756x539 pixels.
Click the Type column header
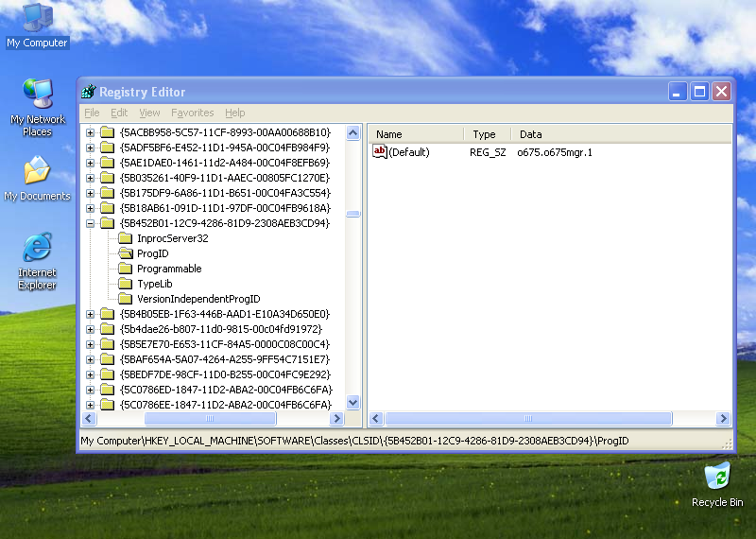point(487,134)
